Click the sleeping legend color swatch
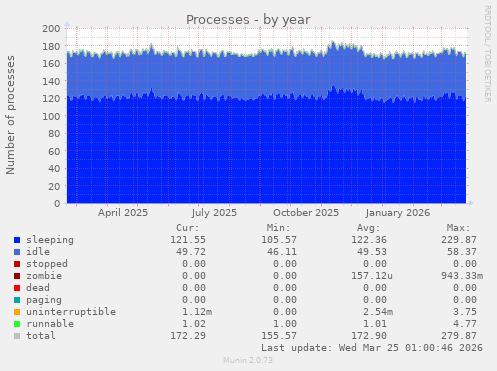Viewport: 497px width, 371px height. [x=17, y=240]
